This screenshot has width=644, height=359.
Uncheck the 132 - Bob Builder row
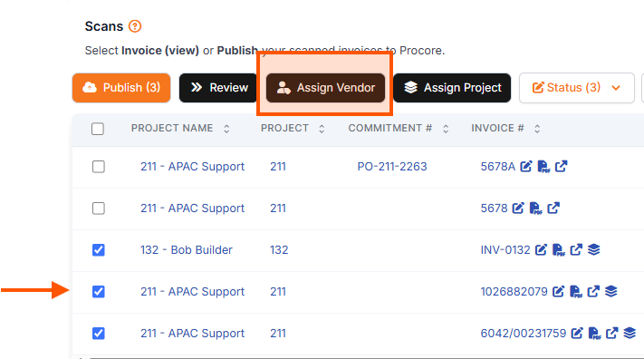pos(99,249)
